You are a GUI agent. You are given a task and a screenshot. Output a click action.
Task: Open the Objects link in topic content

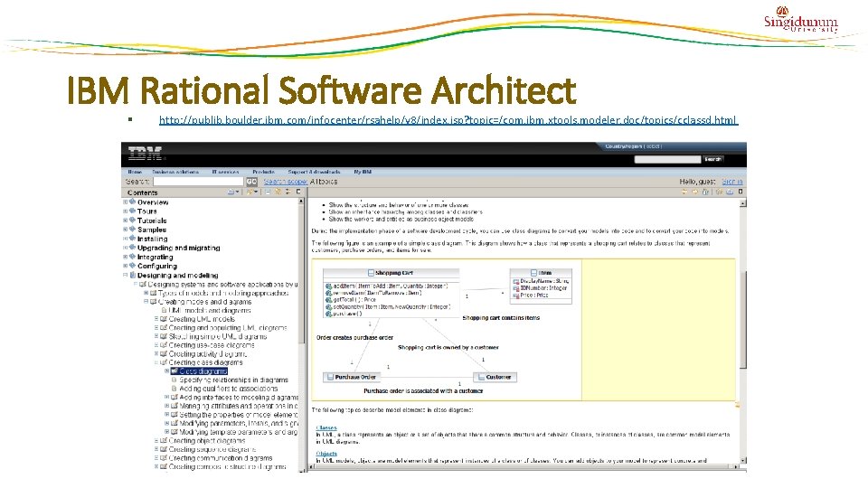(x=326, y=454)
